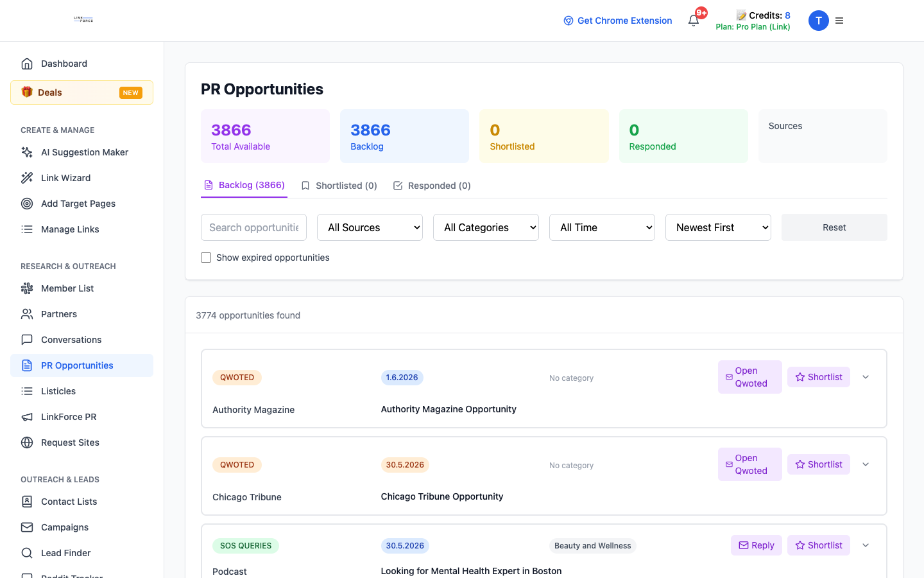Click the Reset filters button

pyautogui.click(x=834, y=227)
